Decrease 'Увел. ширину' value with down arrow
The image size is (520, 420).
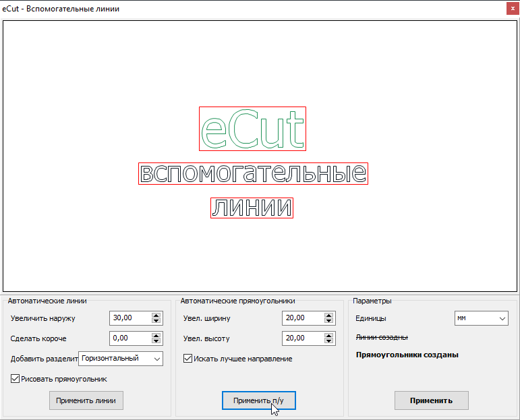328,320
